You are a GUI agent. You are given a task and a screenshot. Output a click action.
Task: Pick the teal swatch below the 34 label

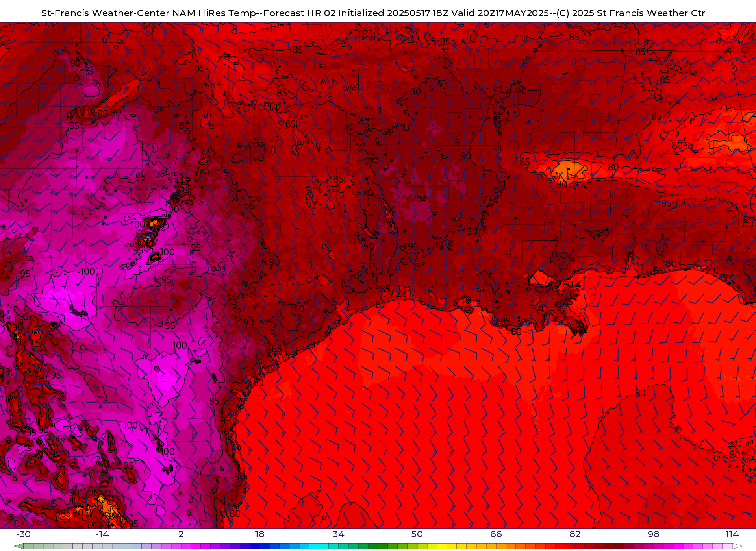click(343, 546)
